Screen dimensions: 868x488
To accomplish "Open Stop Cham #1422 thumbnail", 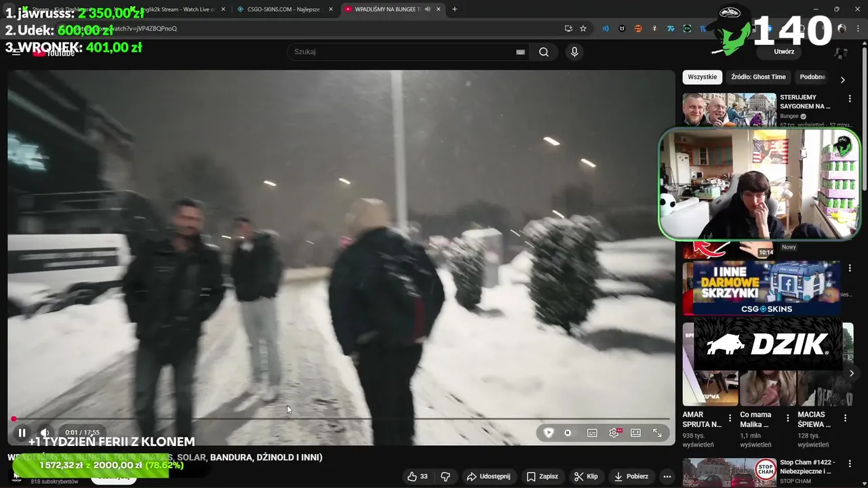I will [x=729, y=473].
